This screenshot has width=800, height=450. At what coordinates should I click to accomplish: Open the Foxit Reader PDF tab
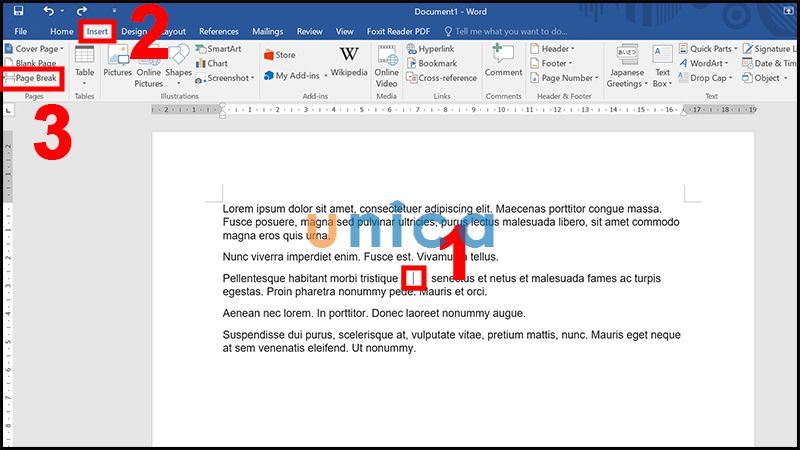point(398,31)
